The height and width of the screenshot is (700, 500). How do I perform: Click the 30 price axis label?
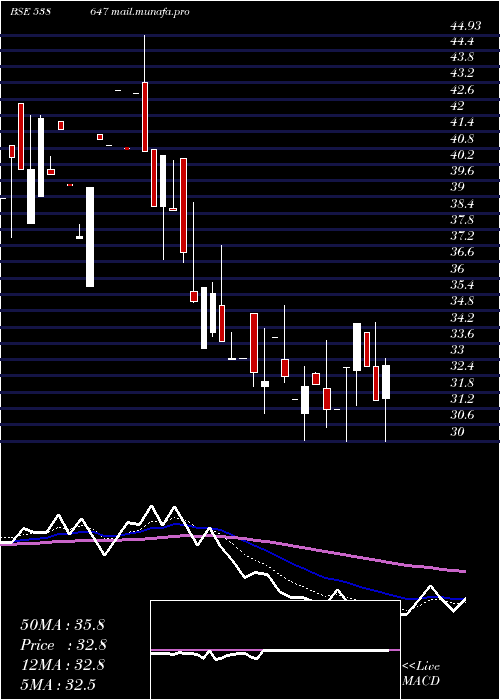point(457,432)
